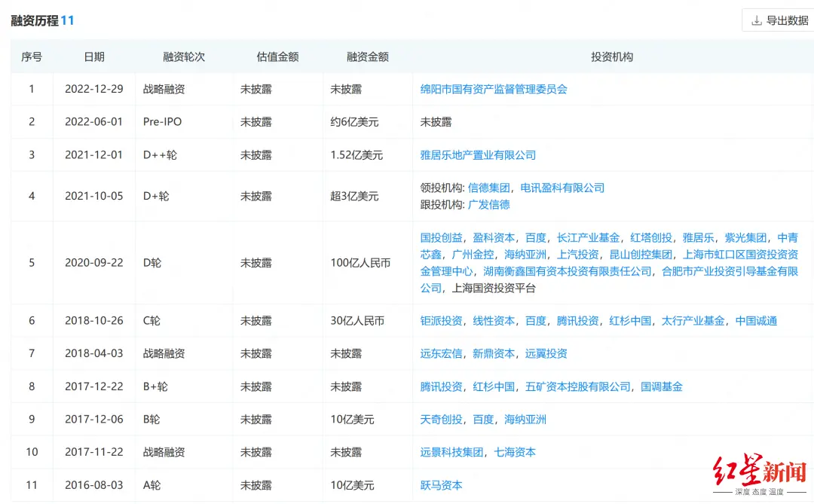Viewport: 814px width, 504px height.
Task: Click 广发信德 follow-on investor link
Action: pos(488,204)
